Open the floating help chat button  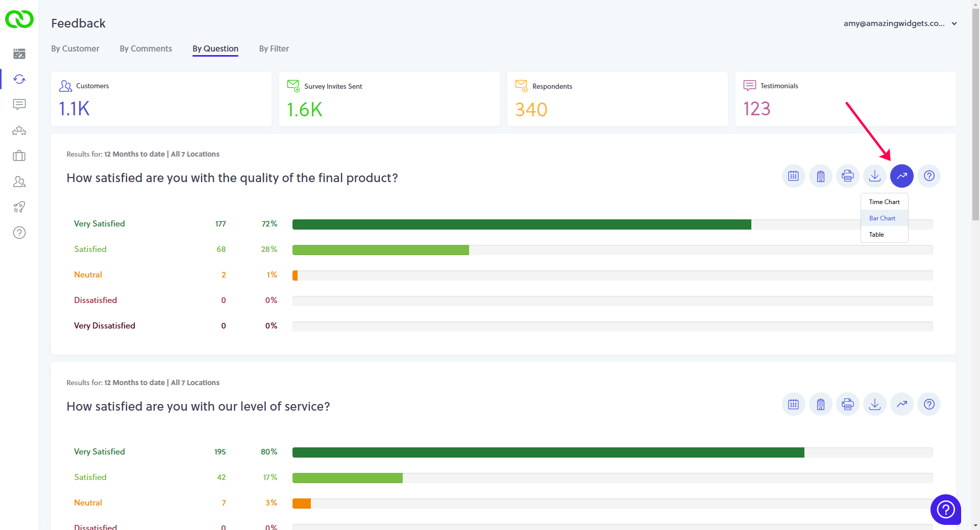point(946,509)
